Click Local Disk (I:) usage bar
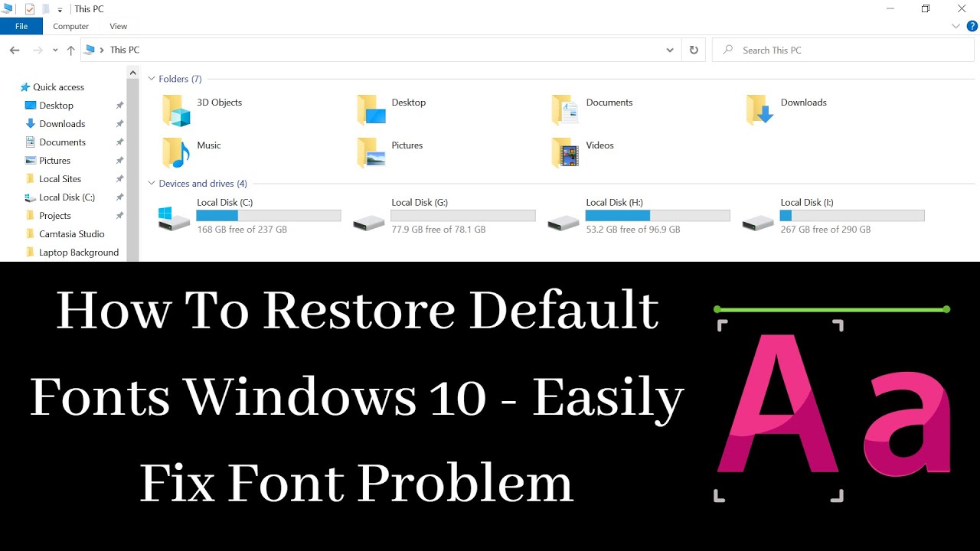Viewport: 980px width, 551px height. coord(852,216)
